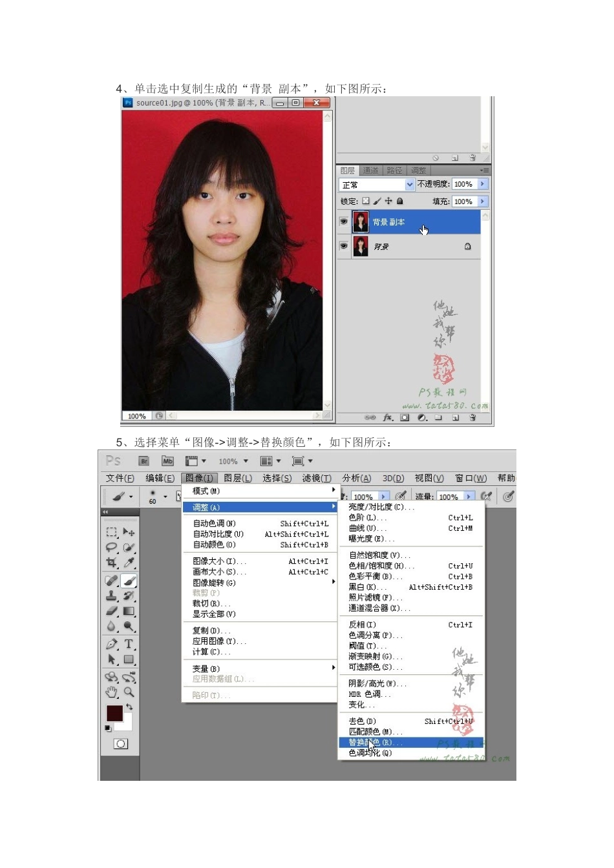
Task: Toggle visibility of the 背景 layer
Action: point(344,246)
